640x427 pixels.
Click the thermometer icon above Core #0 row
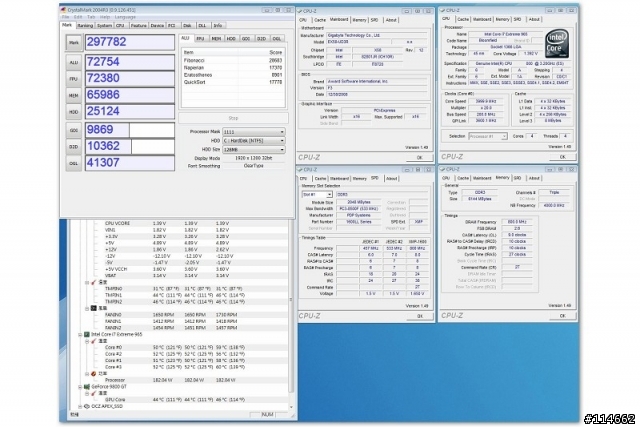94,341
